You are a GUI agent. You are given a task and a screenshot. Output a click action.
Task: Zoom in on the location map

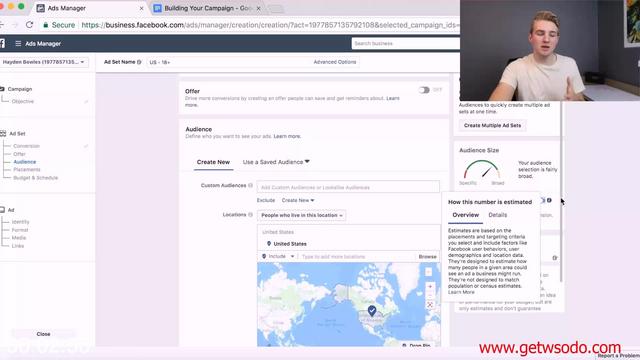click(x=430, y=287)
